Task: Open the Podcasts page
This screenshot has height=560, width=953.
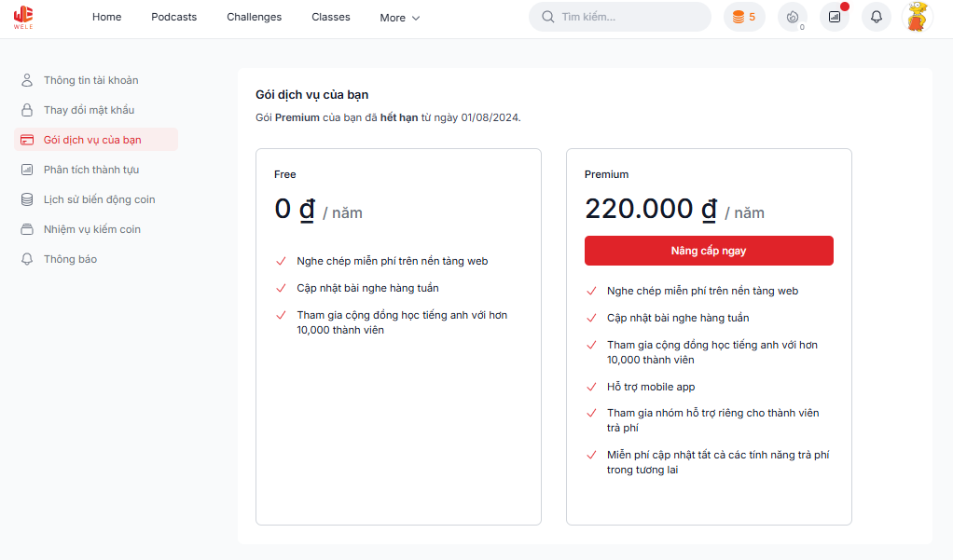Action: pos(174,17)
